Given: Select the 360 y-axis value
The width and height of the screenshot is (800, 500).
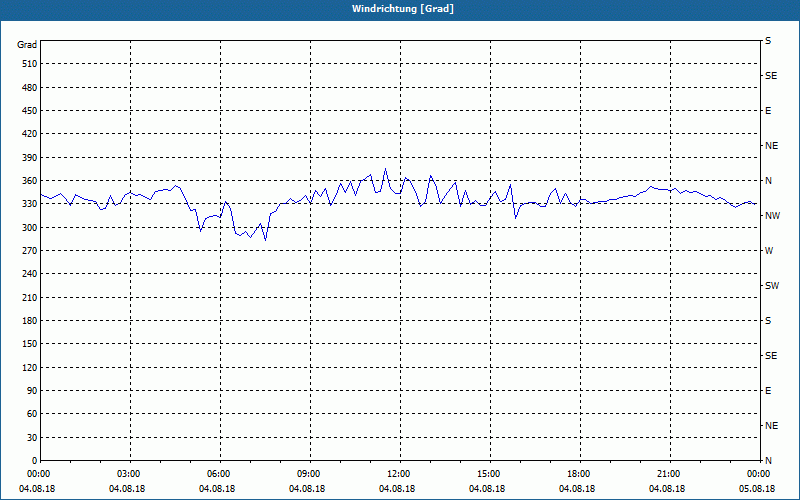Looking at the screenshot, I should (29, 181).
